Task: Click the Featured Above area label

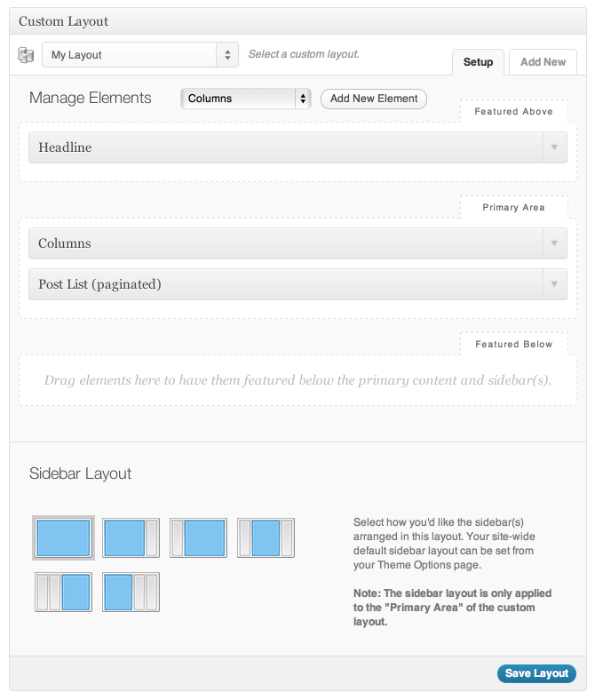Action: coord(513,112)
